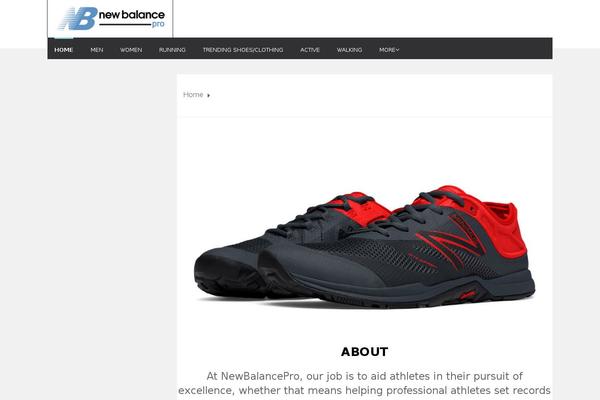
Task: Open the MEN section
Action: 97,50
